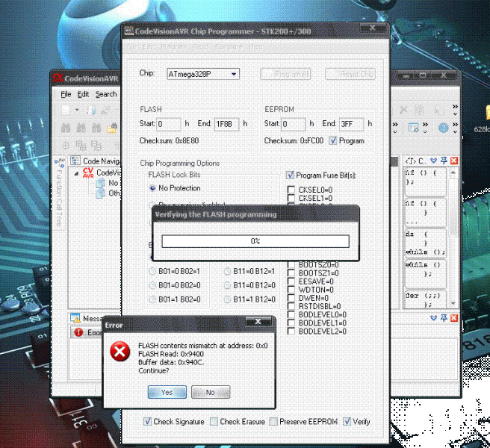Click the blue help icon in toolbar
This screenshot has width=490, height=448.
coord(444,128)
